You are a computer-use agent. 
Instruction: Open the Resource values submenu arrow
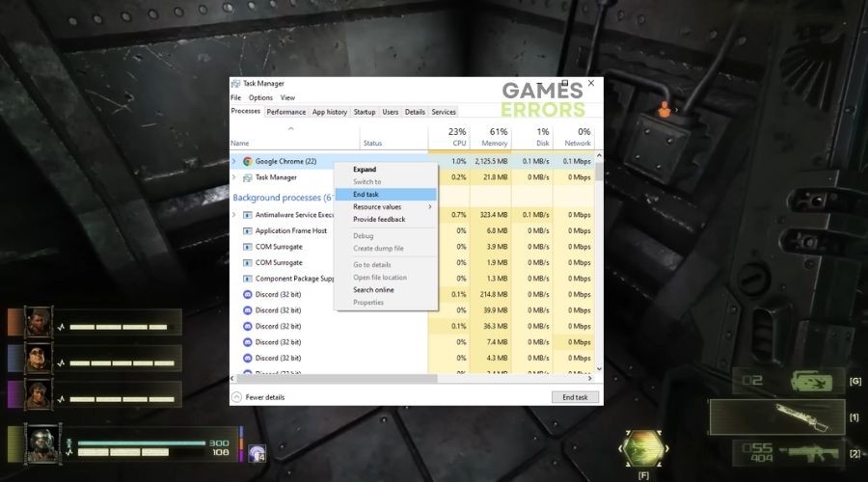click(429, 207)
